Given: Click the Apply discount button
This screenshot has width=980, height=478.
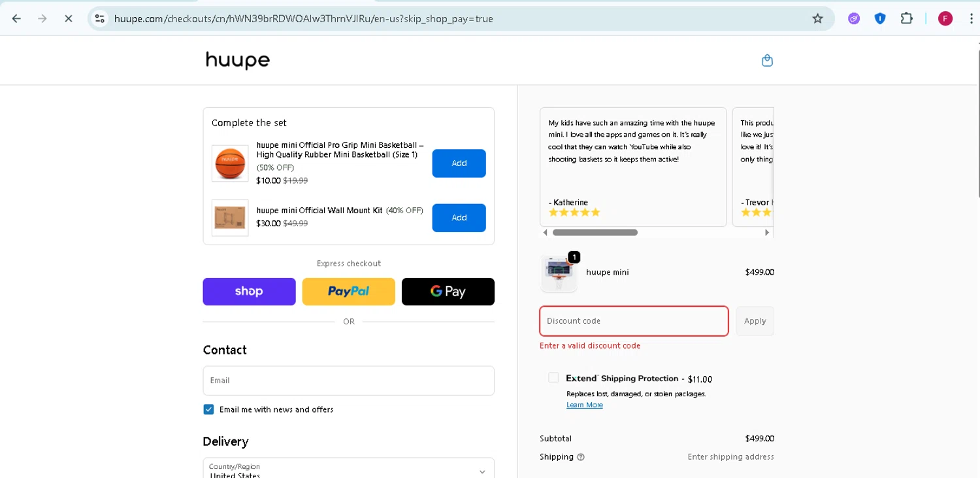Looking at the screenshot, I should point(755,321).
